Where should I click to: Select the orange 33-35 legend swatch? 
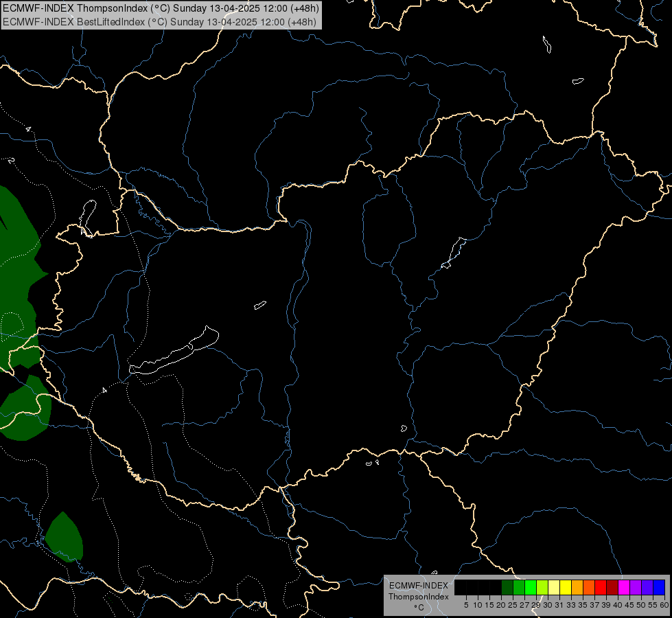(x=577, y=587)
